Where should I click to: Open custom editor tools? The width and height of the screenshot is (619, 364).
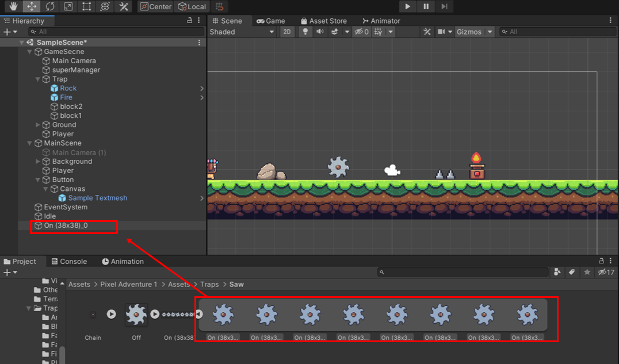tap(124, 6)
